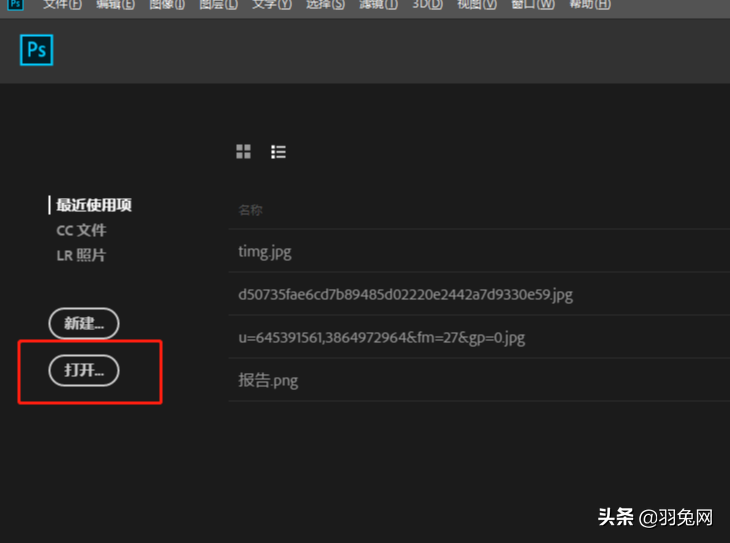Select CC 文件 in sidebar
730x543 pixels.
point(81,230)
